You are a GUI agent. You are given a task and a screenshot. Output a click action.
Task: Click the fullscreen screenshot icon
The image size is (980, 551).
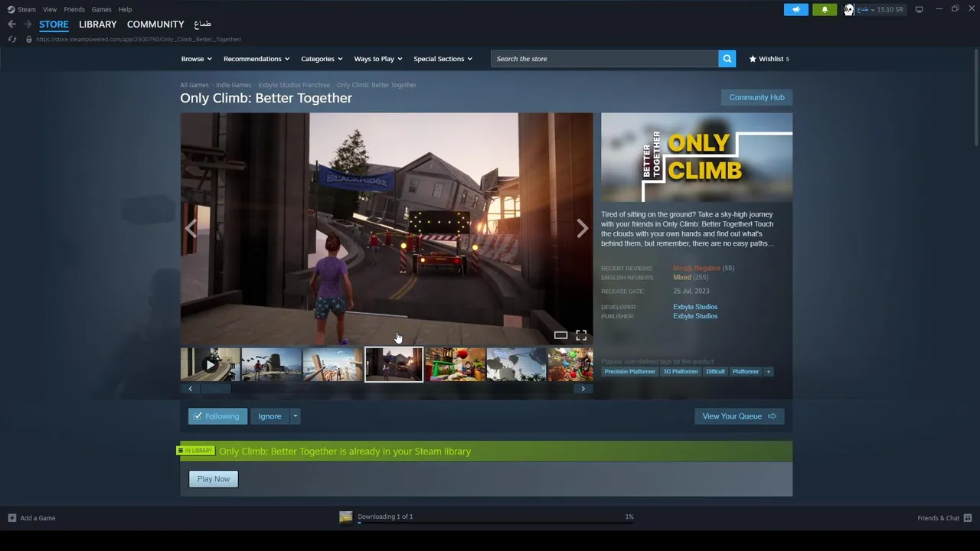coord(581,335)
